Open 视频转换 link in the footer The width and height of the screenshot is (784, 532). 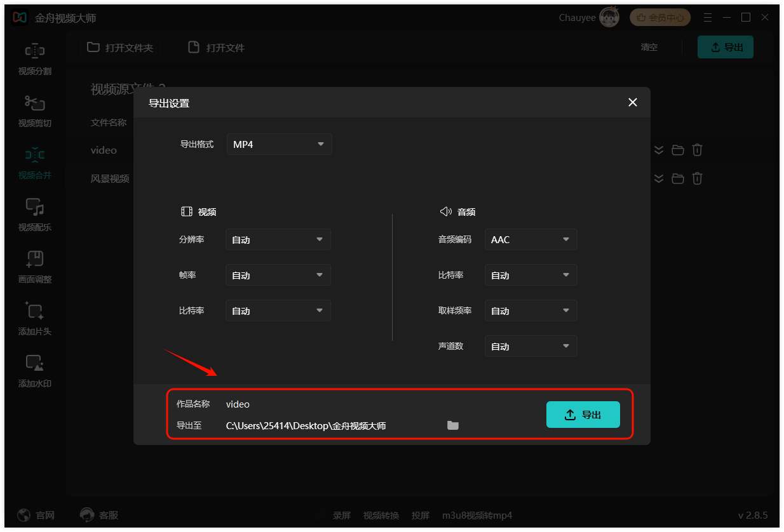(381, 515)
